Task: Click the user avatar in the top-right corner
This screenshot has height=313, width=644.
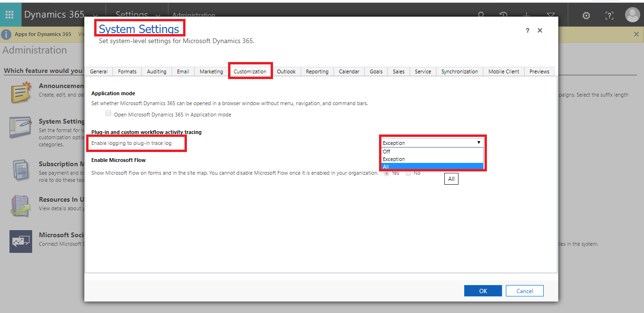Action: click(633, 15)
